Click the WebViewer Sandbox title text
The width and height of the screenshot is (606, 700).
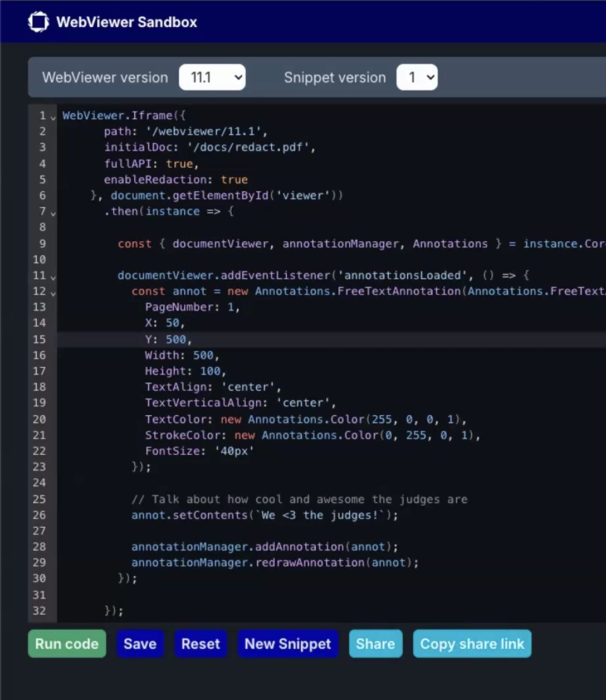(127, 22)
